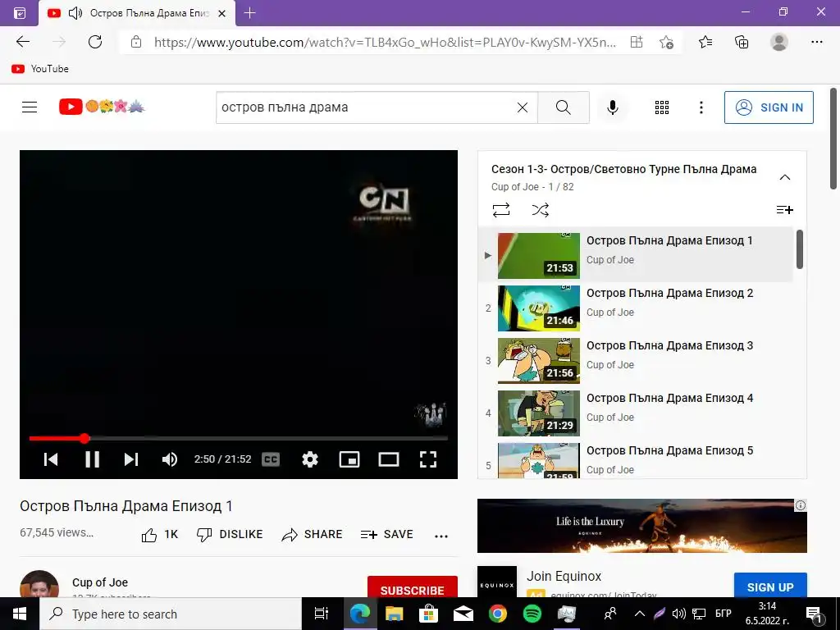Pause the playing video

92,459
